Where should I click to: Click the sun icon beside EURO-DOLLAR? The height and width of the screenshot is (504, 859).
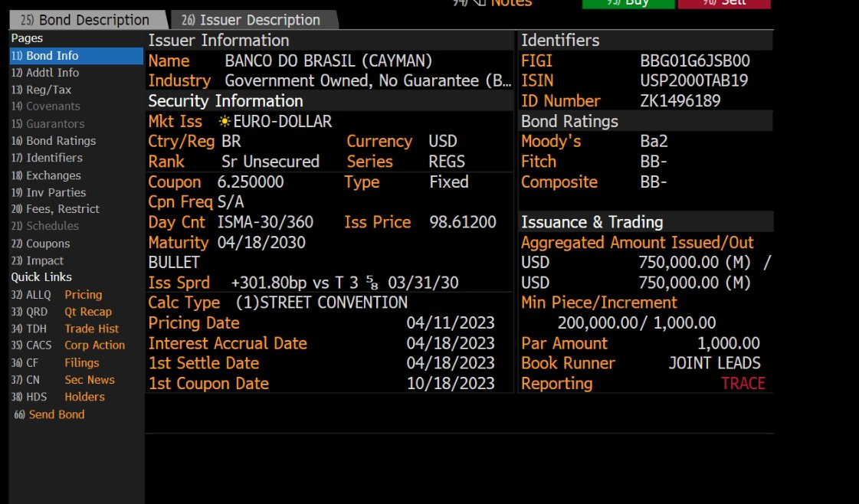(x=225, y=122)
